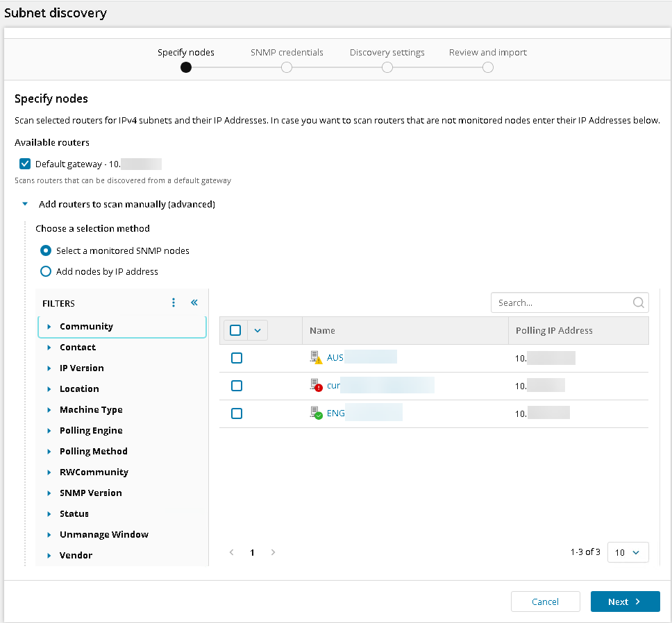Collapse Add routers to scan manually section
The height and width of the screenshot is (623, 672).
26,205
